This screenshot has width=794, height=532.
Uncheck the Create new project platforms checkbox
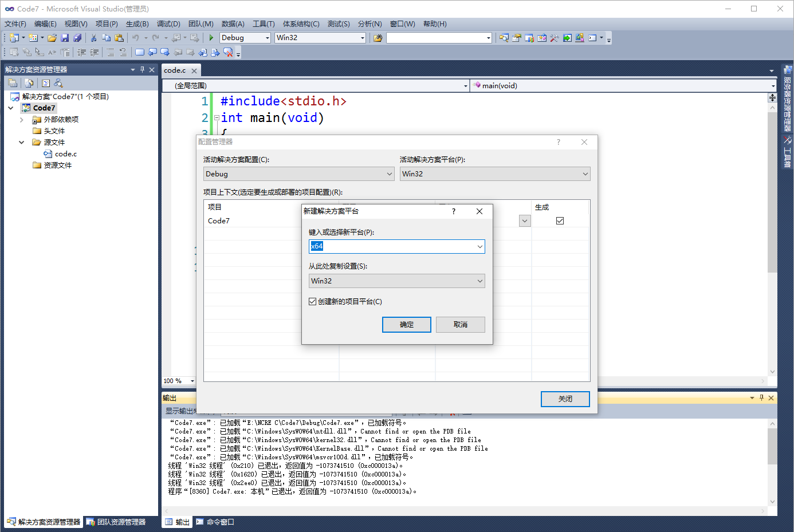click(312, 301)
